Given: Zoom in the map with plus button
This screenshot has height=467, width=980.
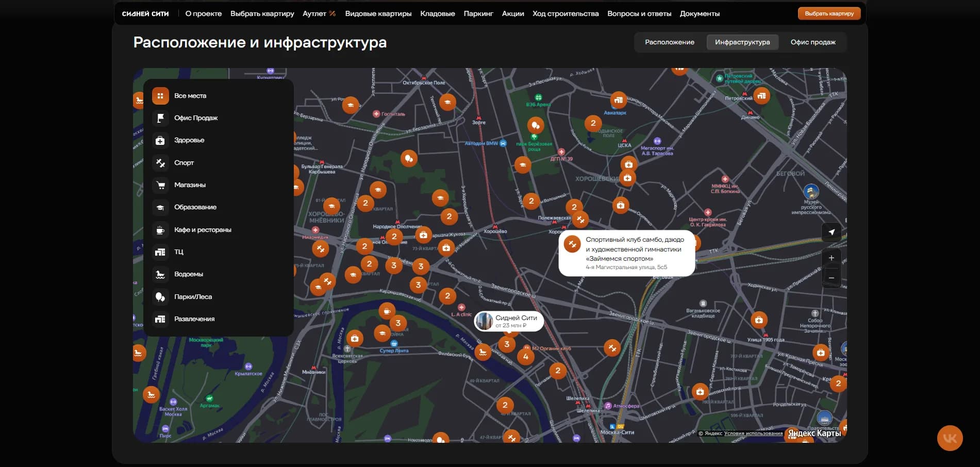Looking at the screenshot, I should [x=831, y=258].
